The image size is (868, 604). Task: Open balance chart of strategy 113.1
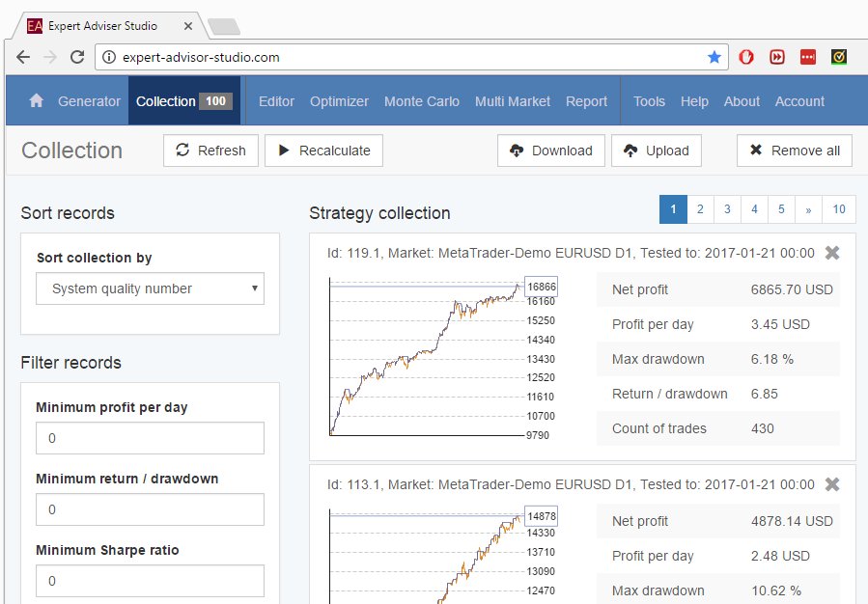442,556
